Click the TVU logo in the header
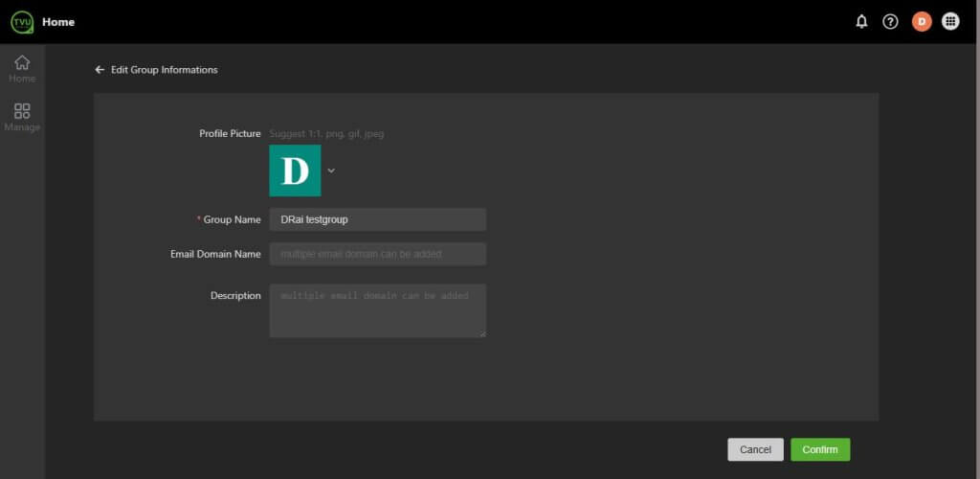The height and width of the screenshot is (479, 980). (21, 22)
